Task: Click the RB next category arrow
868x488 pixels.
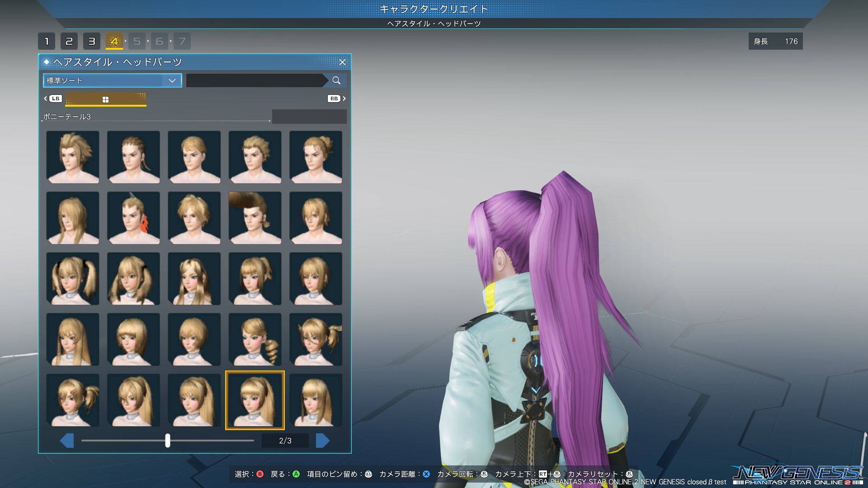Action: (x=337, y=99)
